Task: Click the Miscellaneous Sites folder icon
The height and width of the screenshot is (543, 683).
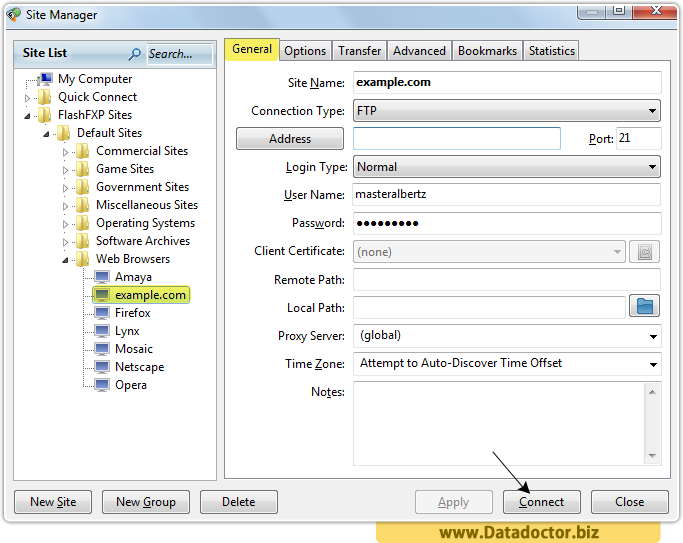Action: (x=83, y=205)
